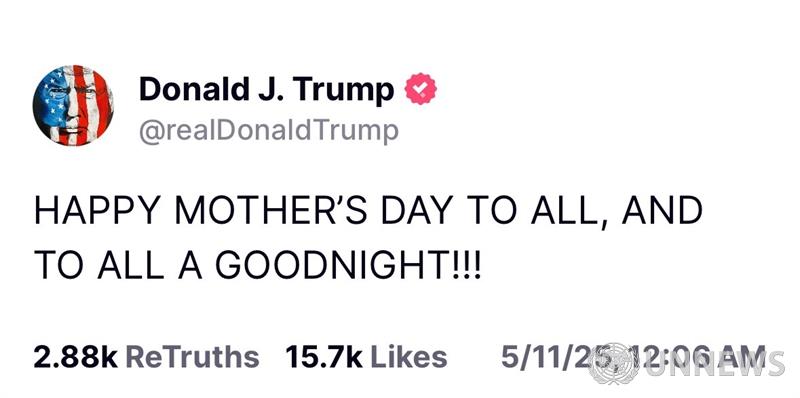Click the UN emblem watermark logo

(x=613, y=363)
